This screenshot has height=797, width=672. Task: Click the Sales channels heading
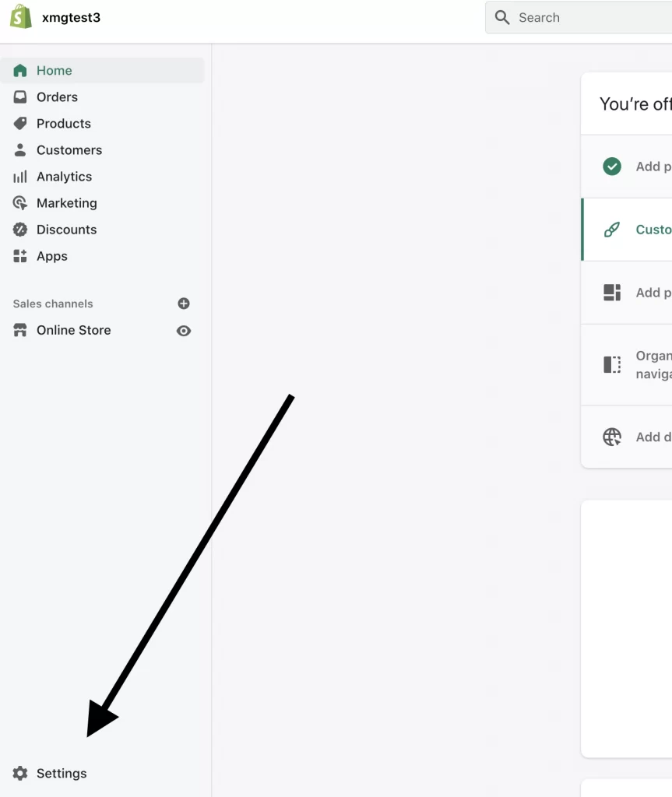pos(53,304)
